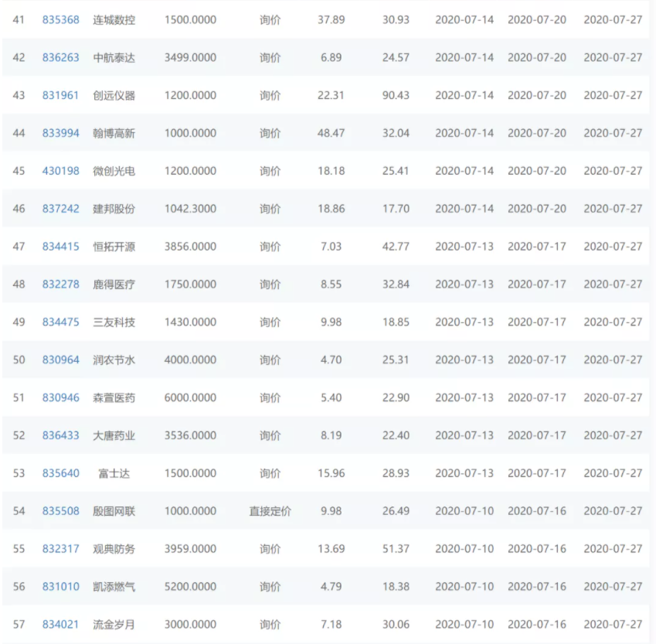Select 2020-07-17 date in 富士达 row
Viewport: 656px width, 644px height.
[x=537, y=473]
